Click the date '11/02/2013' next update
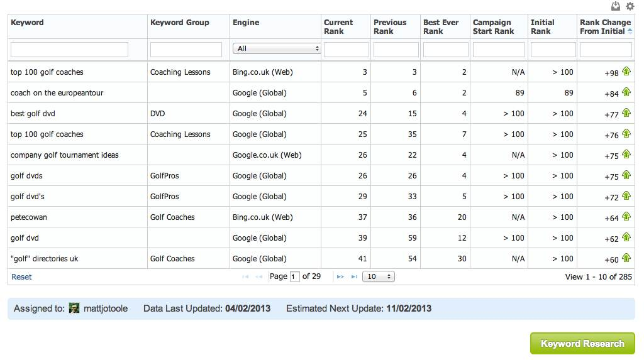 point(409,308)
